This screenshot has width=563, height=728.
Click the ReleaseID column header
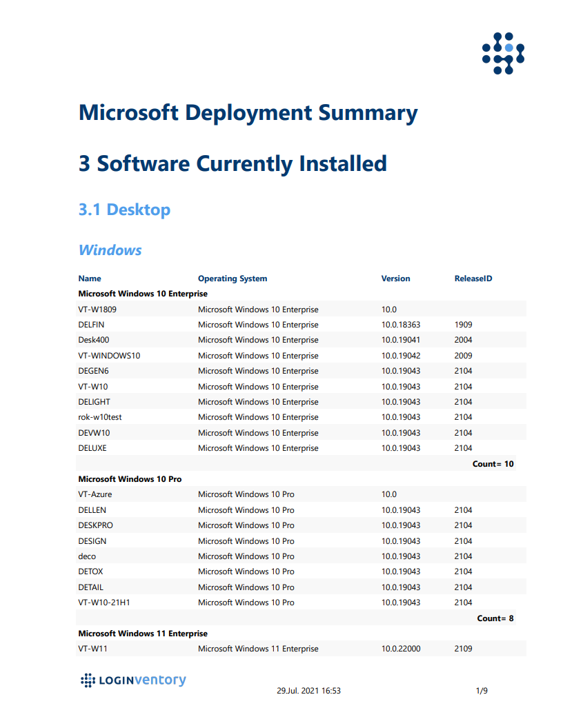[x=473, y=279]
